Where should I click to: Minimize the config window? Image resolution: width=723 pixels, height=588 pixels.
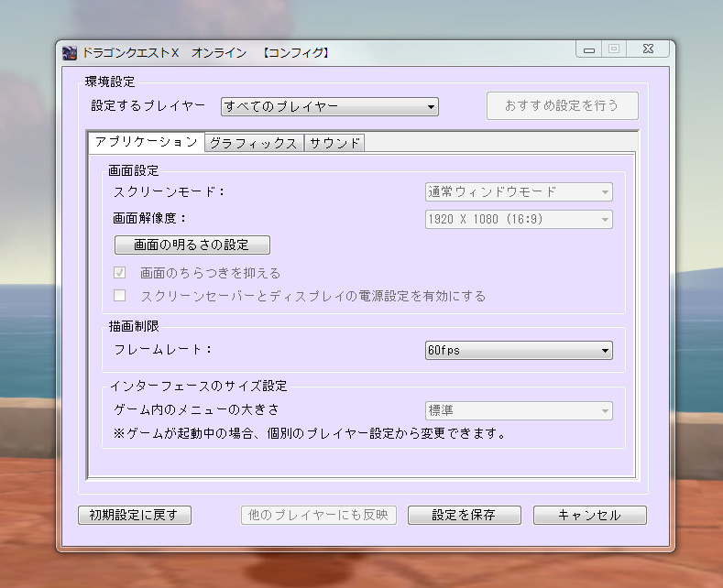tap(589, 49)
